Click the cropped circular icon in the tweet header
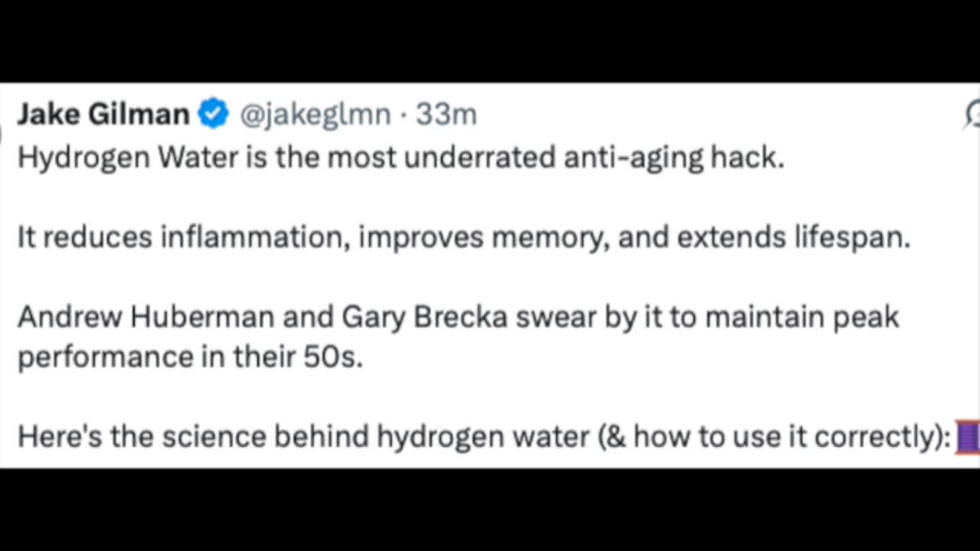The width and height of the screenshot is (980, 551). [972, 115]
